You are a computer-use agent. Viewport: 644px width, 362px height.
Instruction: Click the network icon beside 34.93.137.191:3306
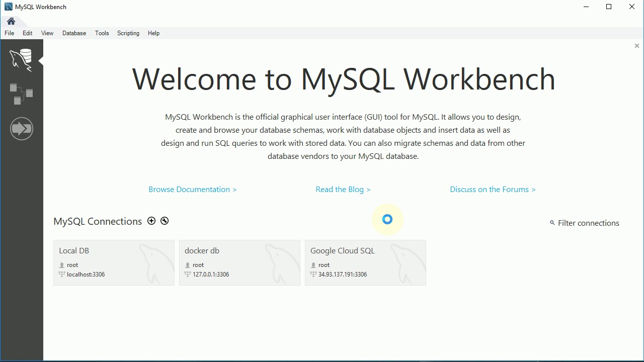coord(313,275)
